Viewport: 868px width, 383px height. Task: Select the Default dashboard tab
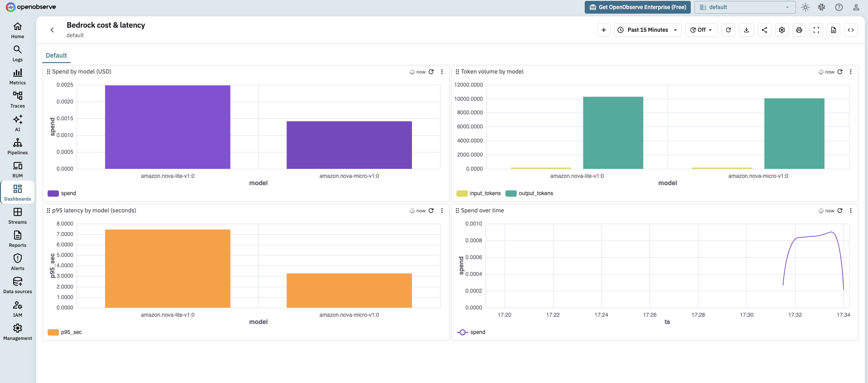(56, 55)
